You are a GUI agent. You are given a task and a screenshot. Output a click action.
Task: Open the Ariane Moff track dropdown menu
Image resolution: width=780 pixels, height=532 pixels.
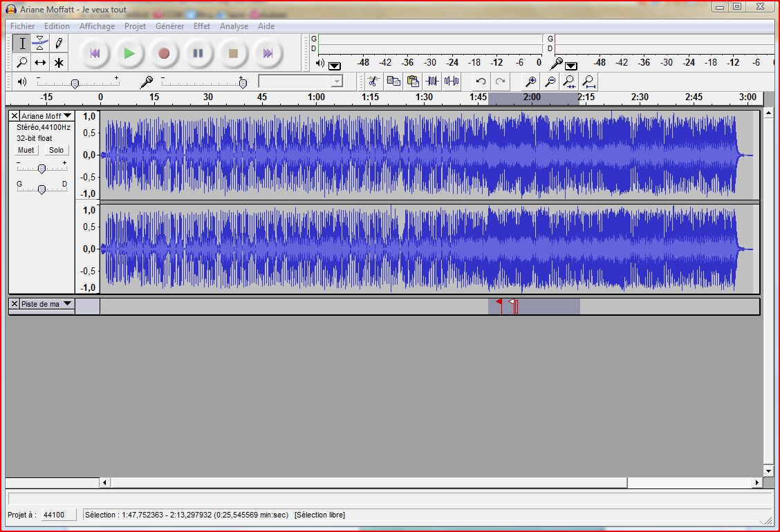pyautogui.click(x=67, y=115)
